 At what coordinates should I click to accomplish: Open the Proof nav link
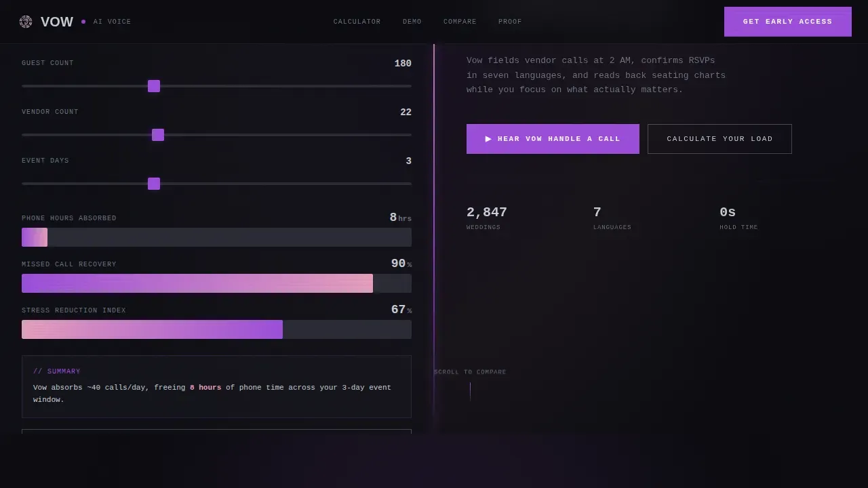pyautogui.click(x=510, y=22)
